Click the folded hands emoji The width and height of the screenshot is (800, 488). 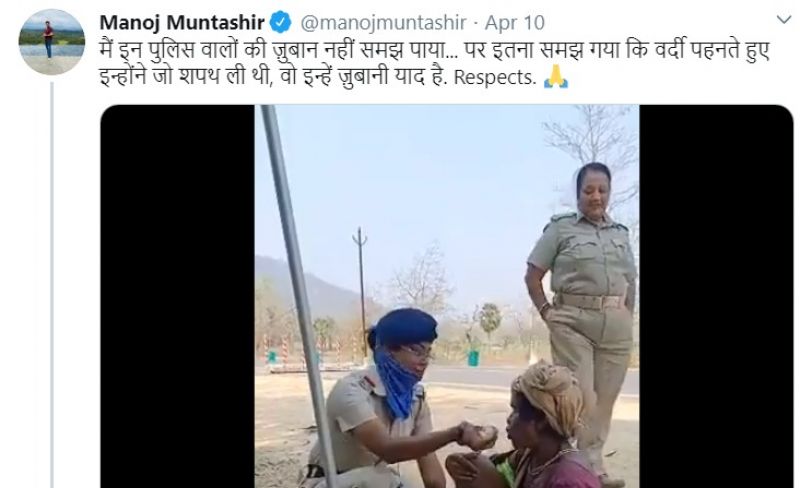pos(556,77)
